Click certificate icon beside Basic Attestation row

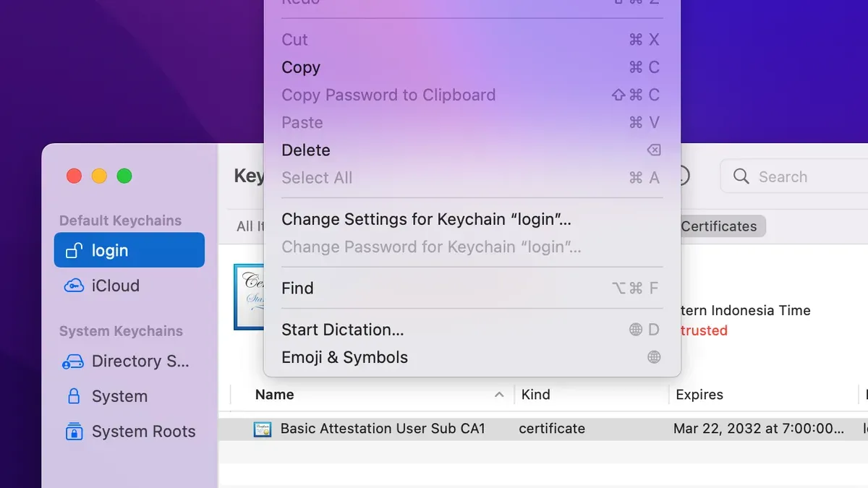coord(263,429)
